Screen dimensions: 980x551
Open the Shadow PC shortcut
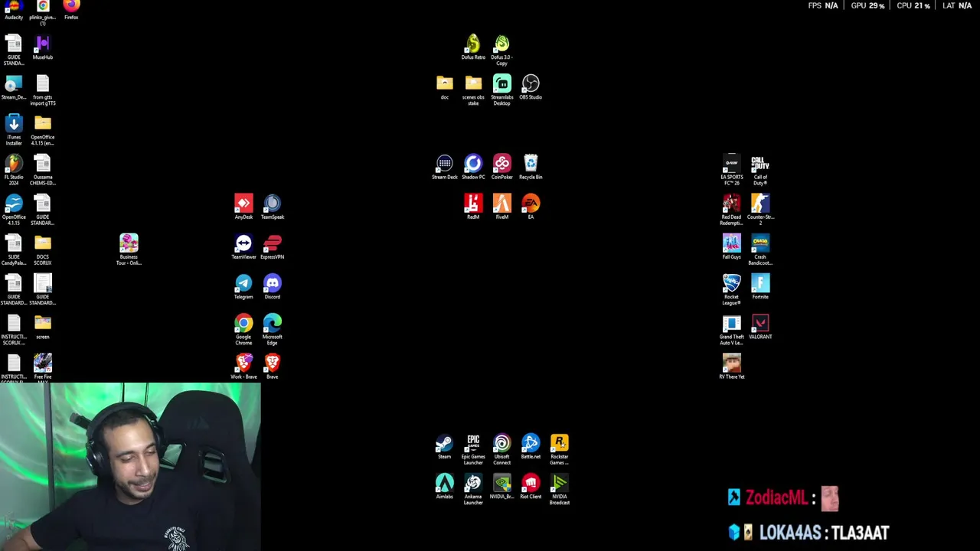point(473,167)
